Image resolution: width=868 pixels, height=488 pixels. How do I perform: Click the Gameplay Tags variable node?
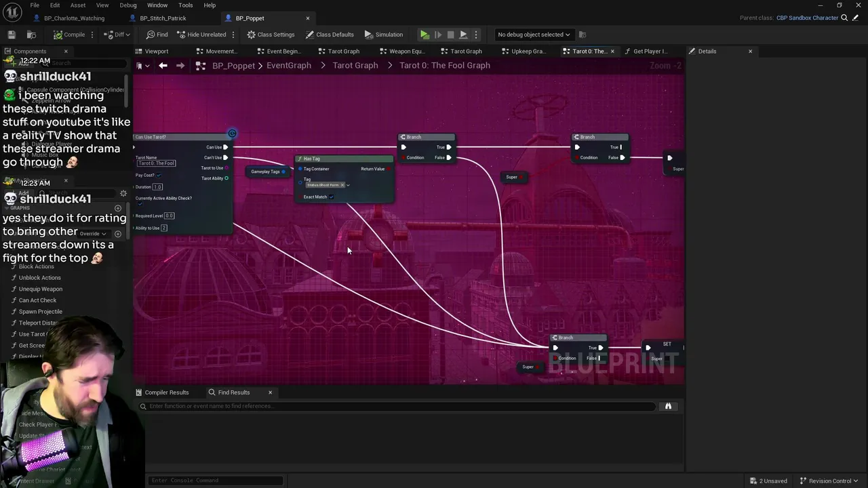tap(268, 171)
